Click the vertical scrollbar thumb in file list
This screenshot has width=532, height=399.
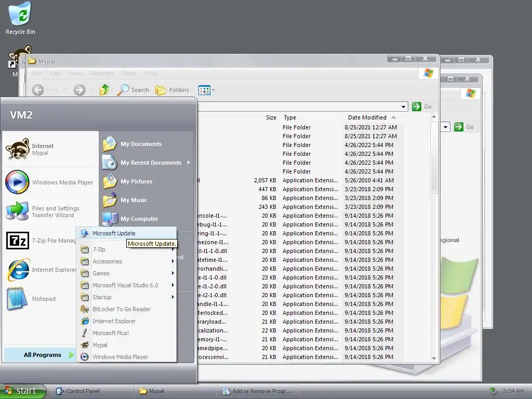pos(434,157)
